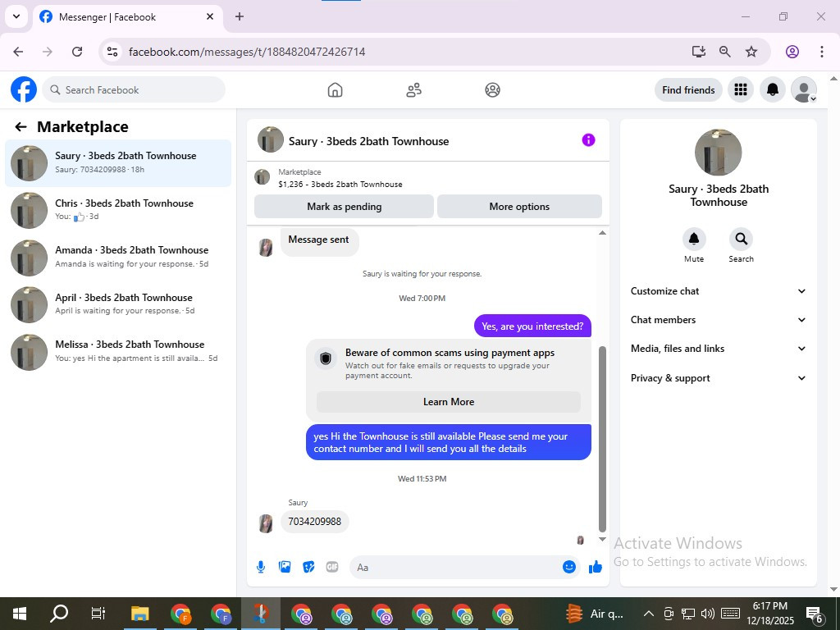
Task: Open the emoji picker smiley icon
Action: coord(569,567)
